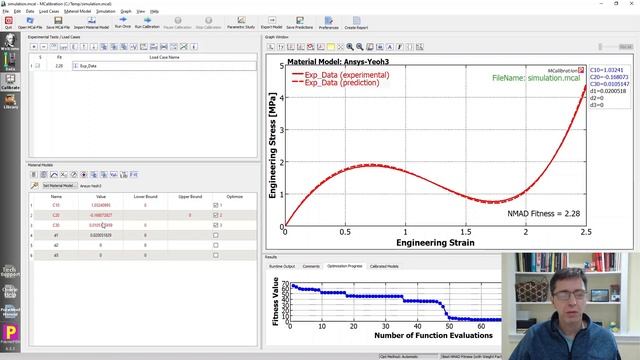Screen dimensions: 640x360
Task: Move load case down arrow icon
Action: pyautogui.click(x=93, y=47)
